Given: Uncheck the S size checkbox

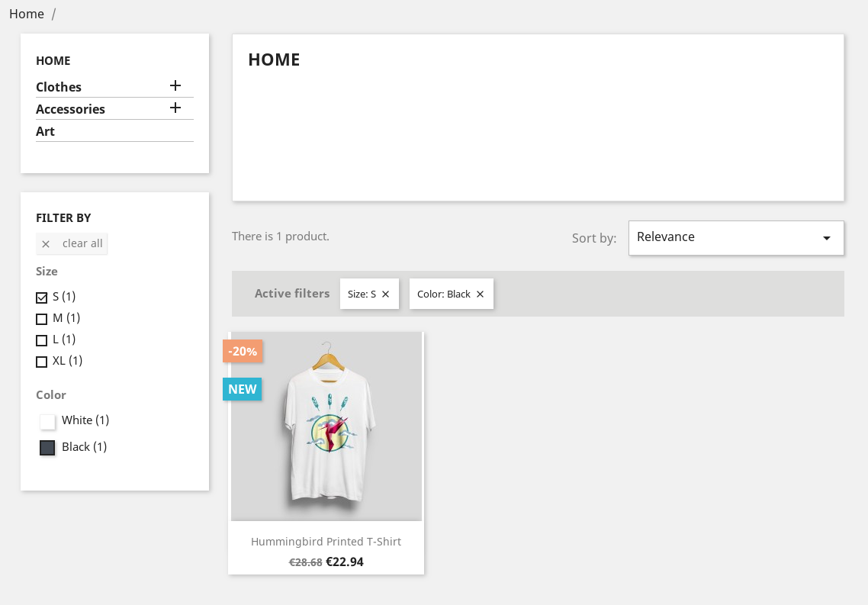Looking at the screenshot, I should pyautogui.click(x=41, y=298).
